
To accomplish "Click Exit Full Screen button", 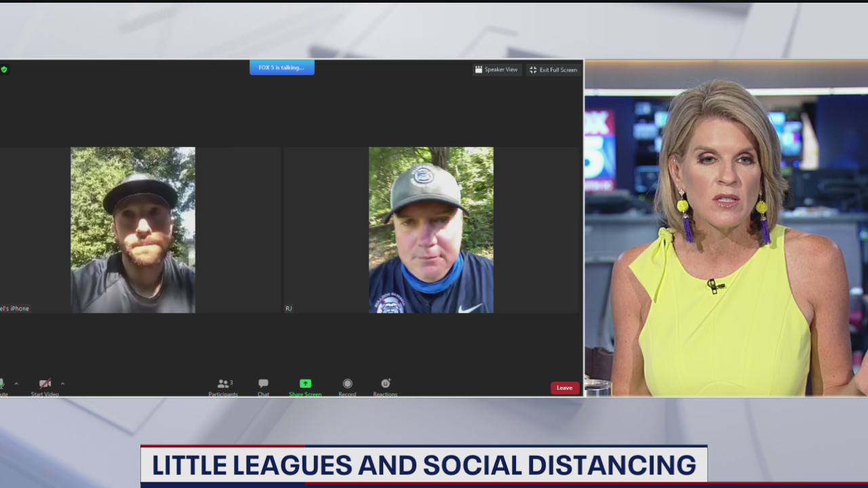I will 553,69.
